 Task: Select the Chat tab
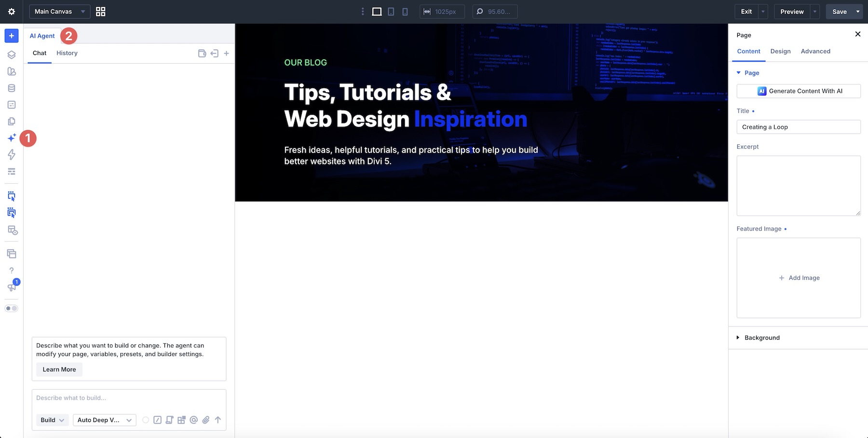click(40, 53)
